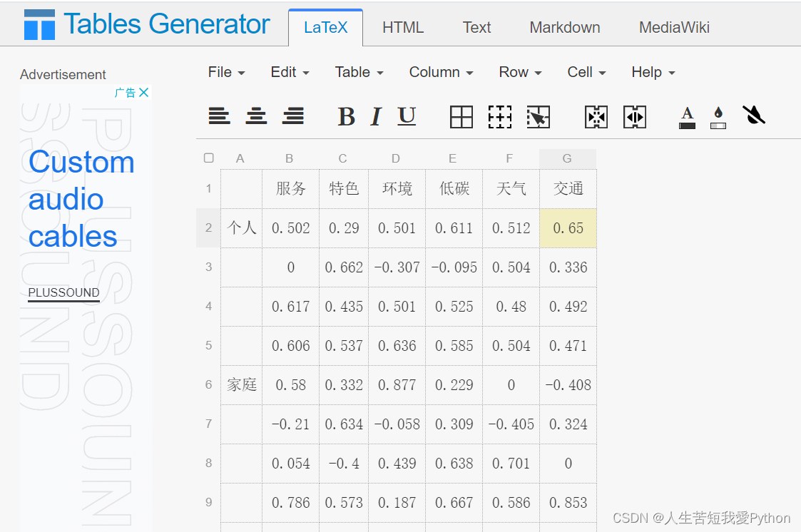Click the dashed no-borders icon
The width and height of the screenshot is (801, 532).
[500, 117]
